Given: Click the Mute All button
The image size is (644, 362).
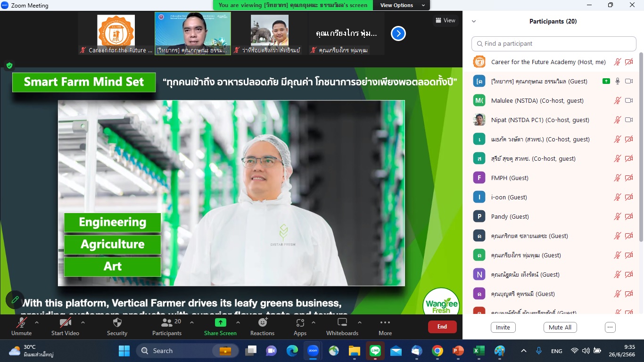Looking at the screenshot, I should pyautogui.click(x=560, y=327).
